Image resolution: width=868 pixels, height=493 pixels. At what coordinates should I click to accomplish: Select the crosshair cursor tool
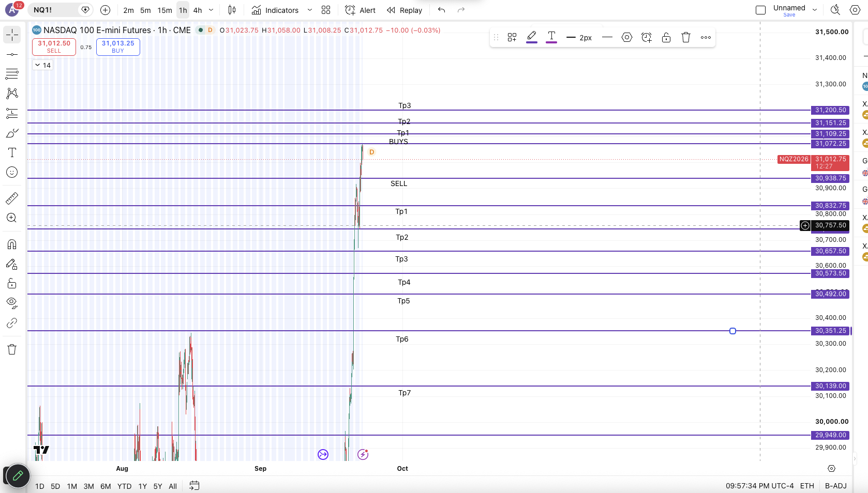(12, 35)
